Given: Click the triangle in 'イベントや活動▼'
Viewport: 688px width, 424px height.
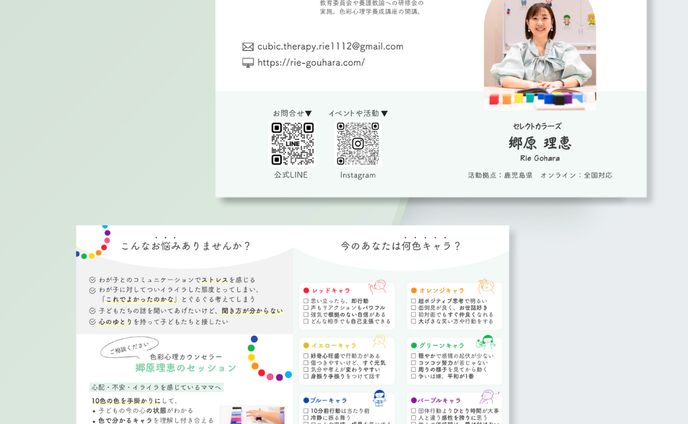Looking at the screenshot, I should tap(384, 114).
